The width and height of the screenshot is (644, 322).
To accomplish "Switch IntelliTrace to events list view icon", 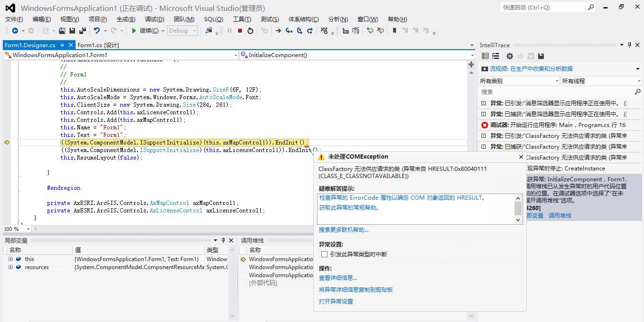I will [485, 56].
